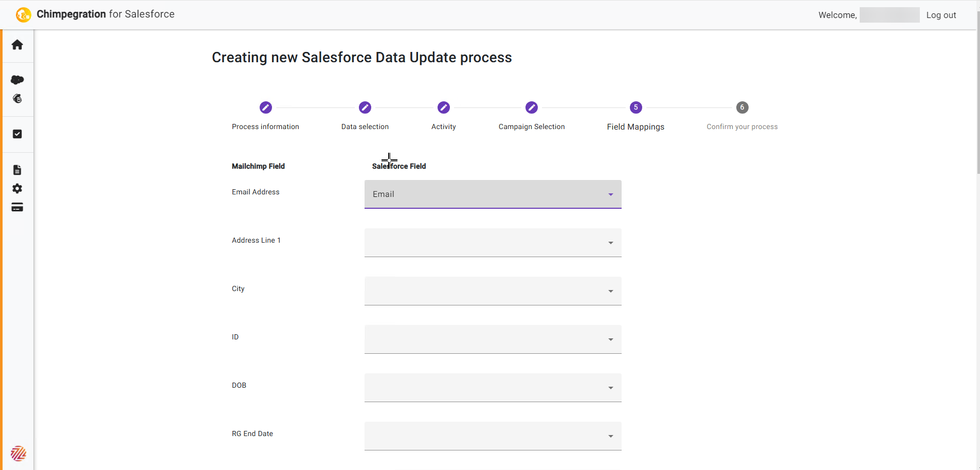Open the settings gear sidebar icon
Viewport: 980px width, 470px height.
(17, 189)
